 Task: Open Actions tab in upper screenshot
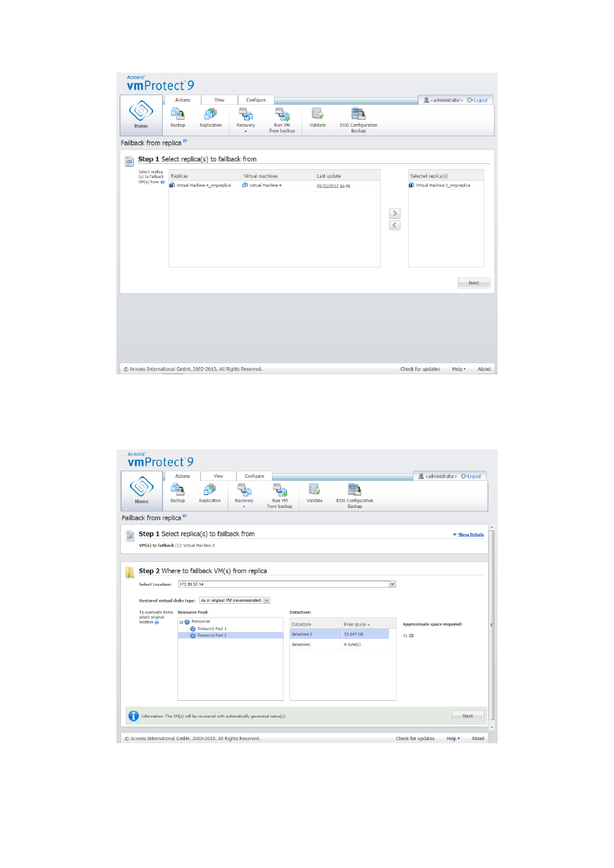click(x=183, y=100)
